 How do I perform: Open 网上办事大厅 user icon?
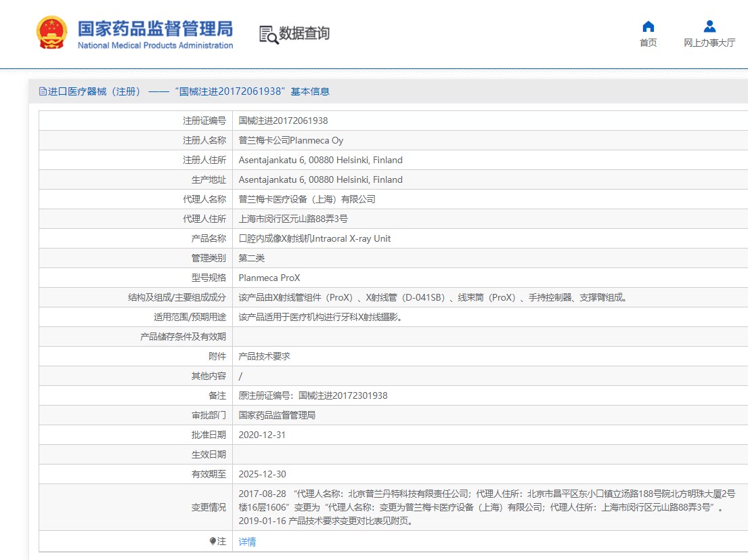pos(709,26)
